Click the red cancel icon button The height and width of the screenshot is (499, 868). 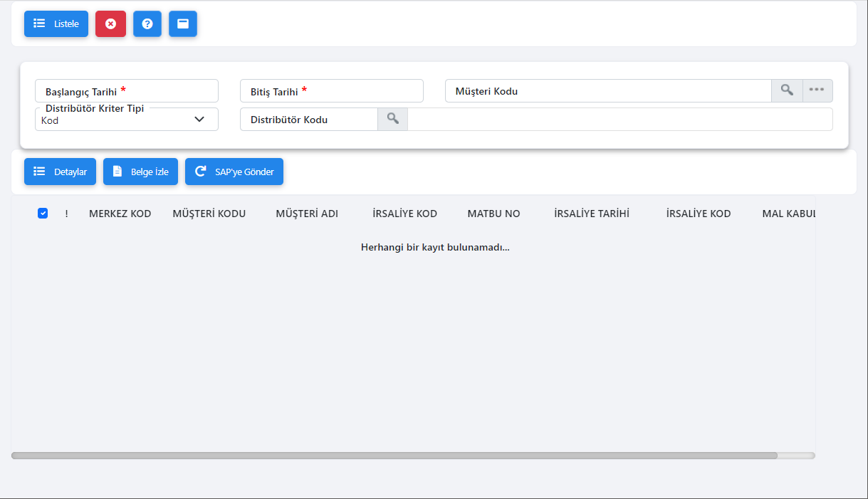(x=110, y=23)
